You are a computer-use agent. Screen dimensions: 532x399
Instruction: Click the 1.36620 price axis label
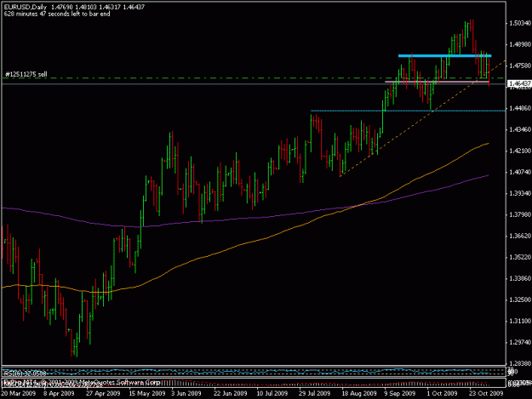pos(520,236)
